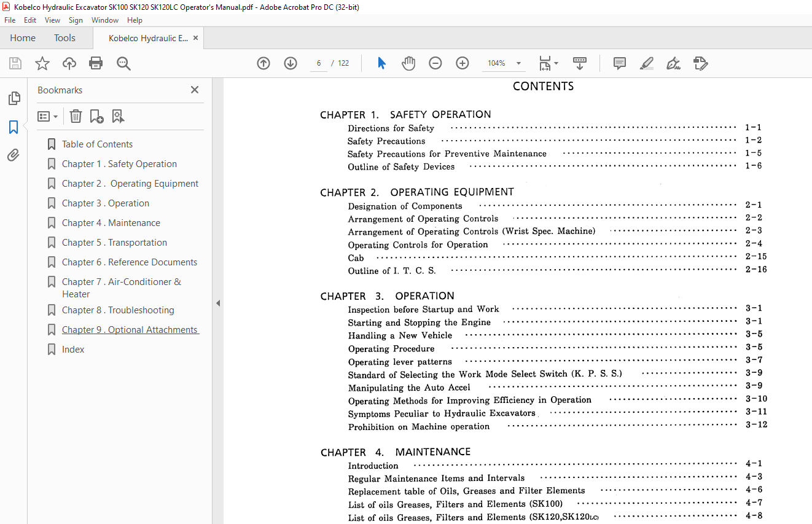Click the 'Directions for Safety' contents entry
Screen dimensions: 812x524
point(391,128)
